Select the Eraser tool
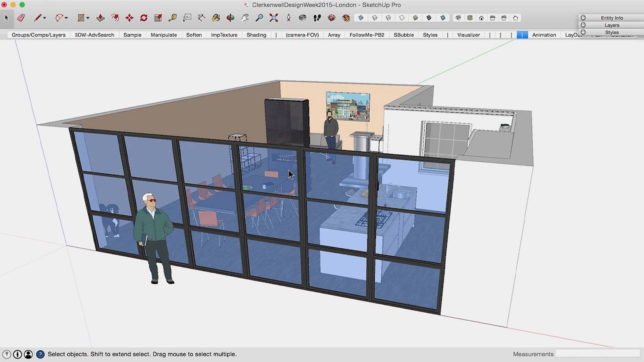Screen dimensions: 644x362 [21, 18]
